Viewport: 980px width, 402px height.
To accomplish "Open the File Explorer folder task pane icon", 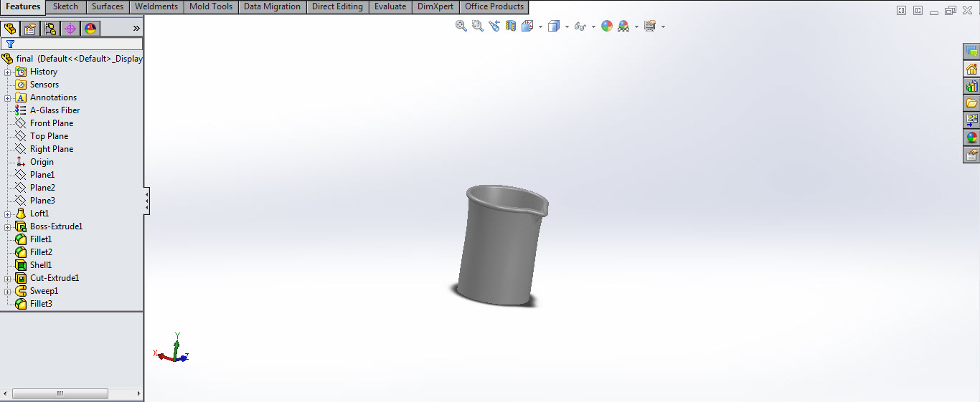I will [x=972, y=103].
